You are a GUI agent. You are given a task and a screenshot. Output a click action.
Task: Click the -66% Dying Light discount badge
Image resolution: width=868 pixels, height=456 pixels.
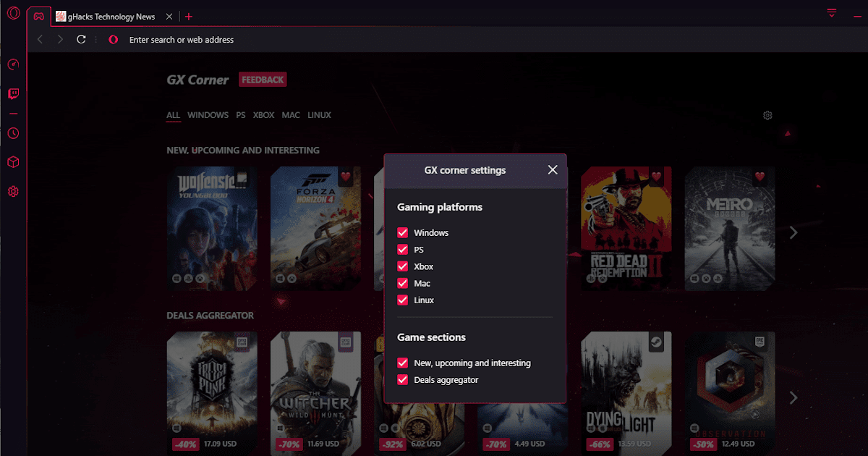point(600,444)
